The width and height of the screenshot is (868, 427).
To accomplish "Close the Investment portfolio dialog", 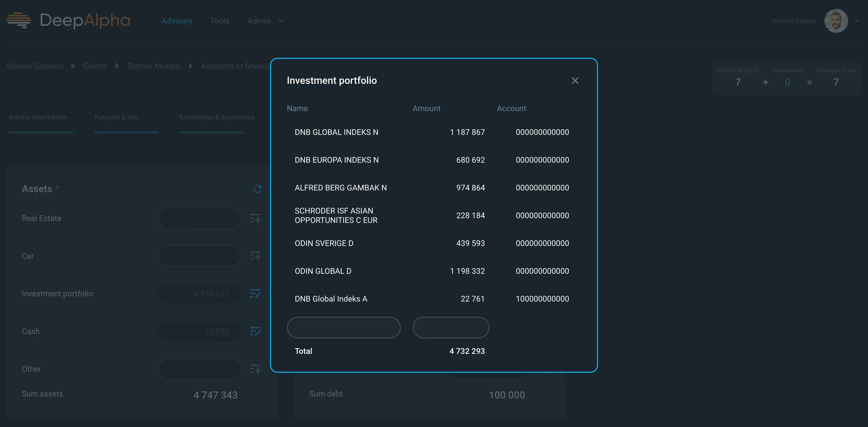I will tap(575, 81).
